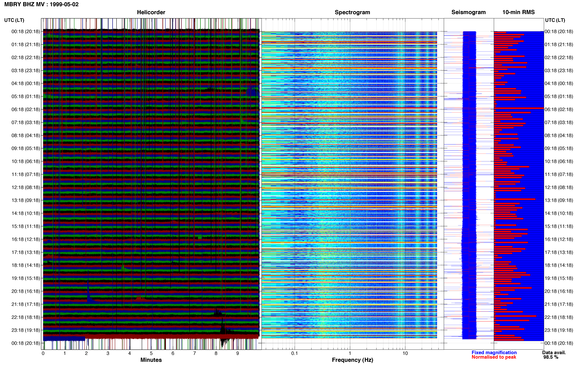
Task: Click the left 'UTC (LT)' axis heading
Action: click(14, 20)
